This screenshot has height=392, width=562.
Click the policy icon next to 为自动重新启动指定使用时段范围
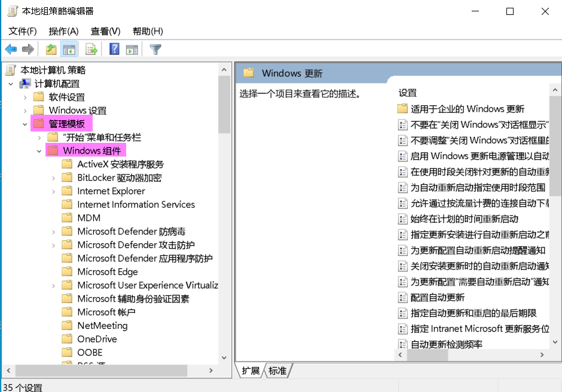point(402,188)
